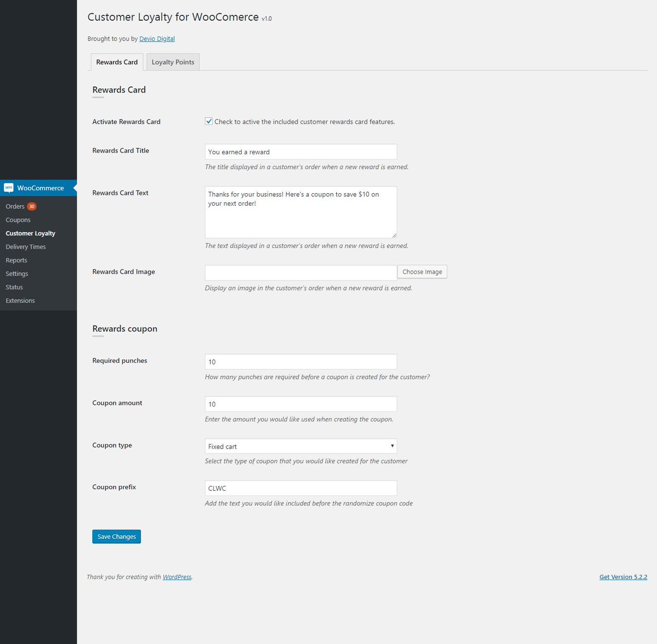Click the Coupon amount field
Screen dimensions: 657x644
[301, 404]
